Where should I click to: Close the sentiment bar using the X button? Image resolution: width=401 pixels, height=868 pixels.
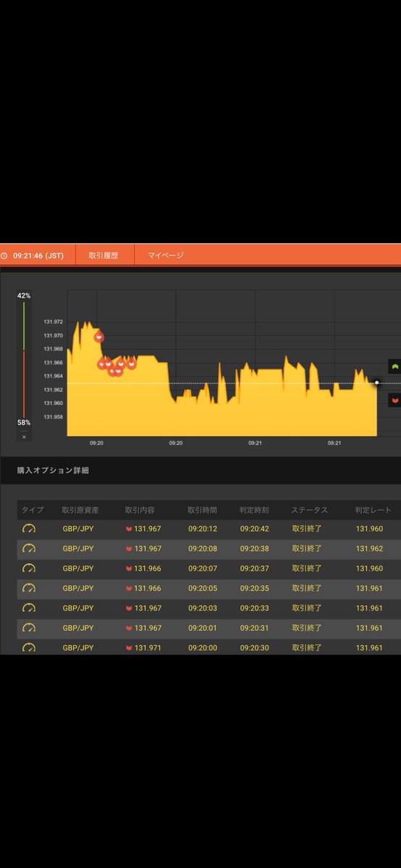point(24,437)
